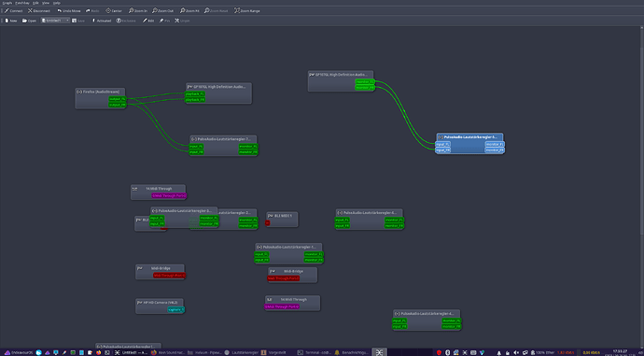Toggle the Activated patchbay button
Screen dimensions: 644x356
pyautogui.click(x=102, y=21)
